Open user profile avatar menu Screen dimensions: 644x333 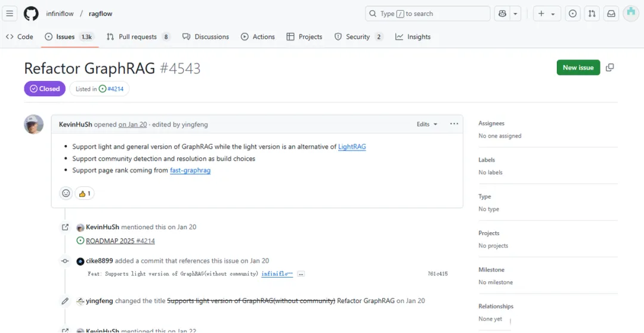[631, 14]
